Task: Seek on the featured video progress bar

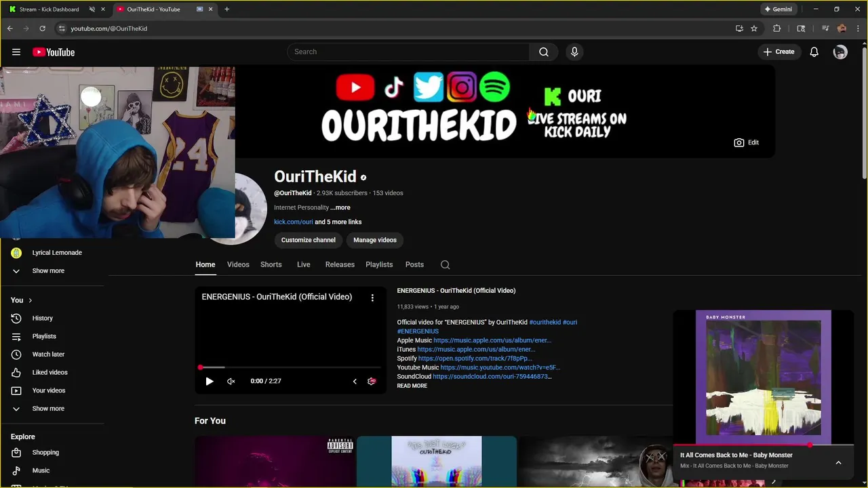Action: (x=291, y=367)
